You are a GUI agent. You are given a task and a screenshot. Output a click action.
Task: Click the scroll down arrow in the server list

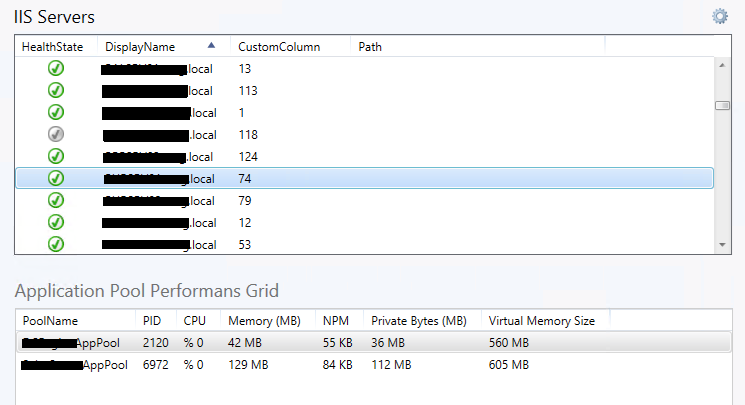722,245
